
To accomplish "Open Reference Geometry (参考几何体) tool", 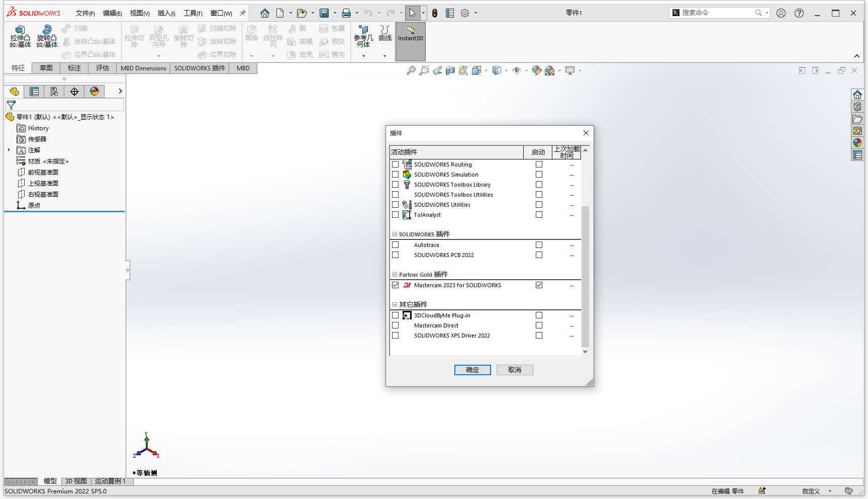I will (x=363, y=36).
